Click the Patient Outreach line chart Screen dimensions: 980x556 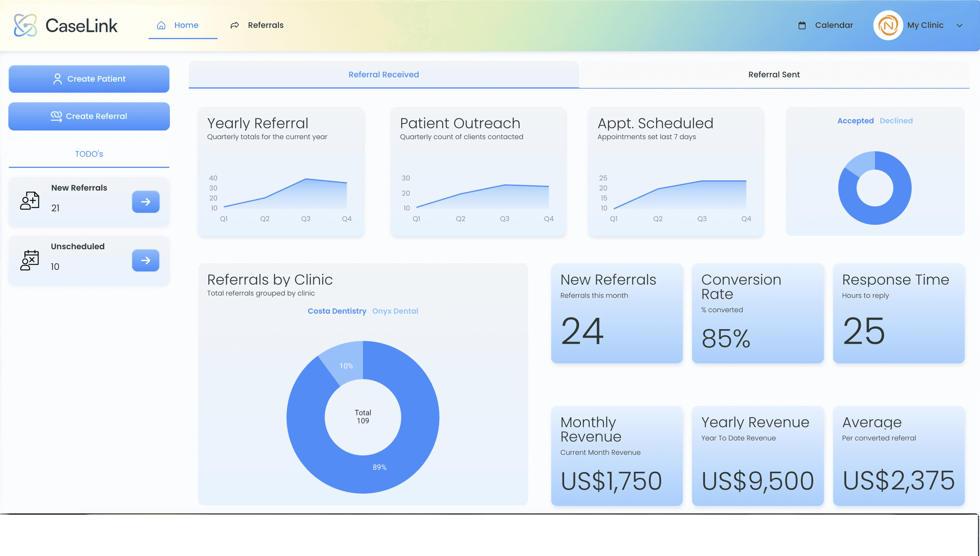[482, 196]
